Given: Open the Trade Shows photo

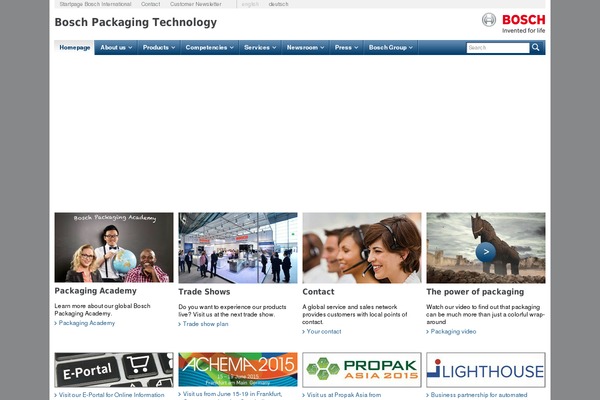Looking at the screenshot, I should click(x=238, y=248).
